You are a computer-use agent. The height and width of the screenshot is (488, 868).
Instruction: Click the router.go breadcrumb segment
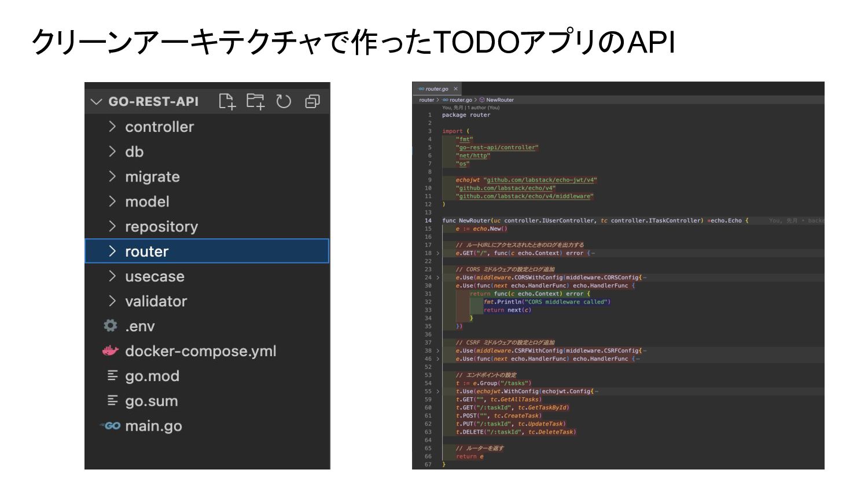click(x=461, y=100)
